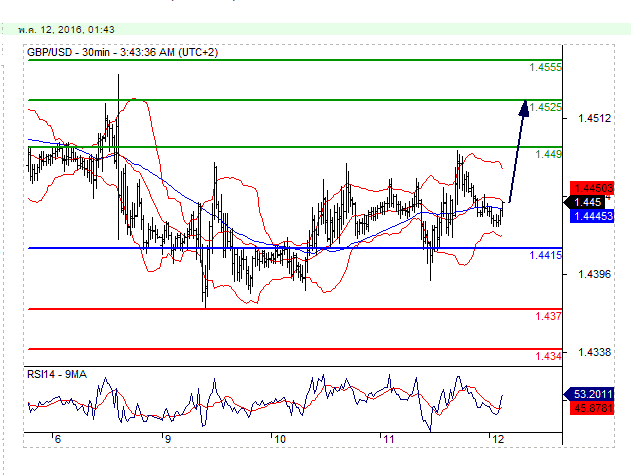Click the red 1.434 support label
The height and width of the screenshot is (475, 631).
point(548,356)
